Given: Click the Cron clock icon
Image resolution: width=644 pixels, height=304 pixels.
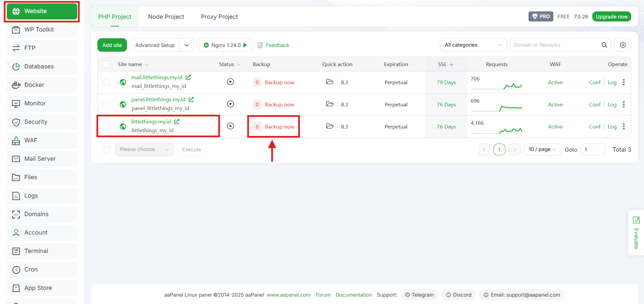Looking at the screenshot, I should tap(16, 269).
